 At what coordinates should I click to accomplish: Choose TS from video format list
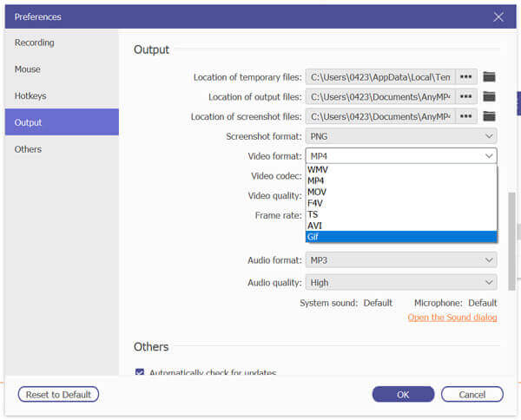coord(401,214)
